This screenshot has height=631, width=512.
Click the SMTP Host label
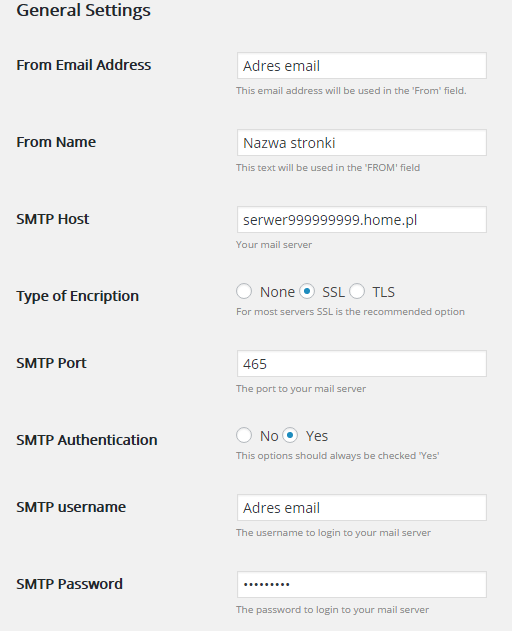(53, 219)
